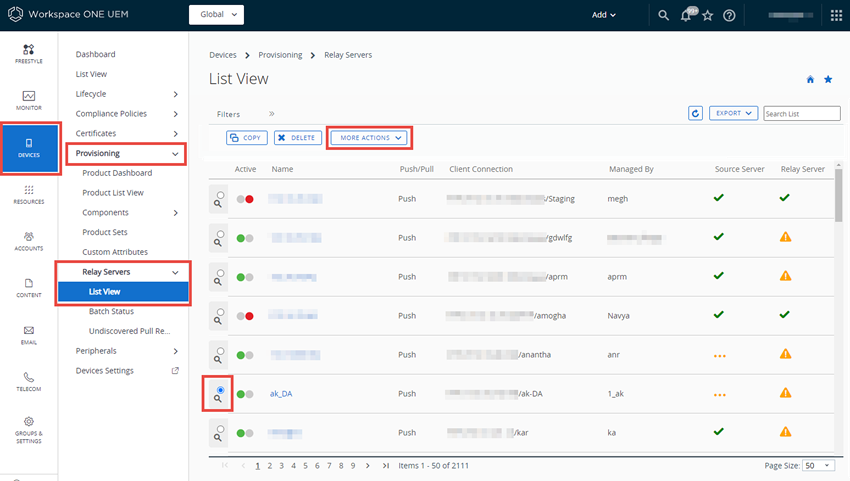Viewport: 850px width, 481px height.
Task: Select radio button for anantha row
Action: pyautogui.click(x=220, y=351)
